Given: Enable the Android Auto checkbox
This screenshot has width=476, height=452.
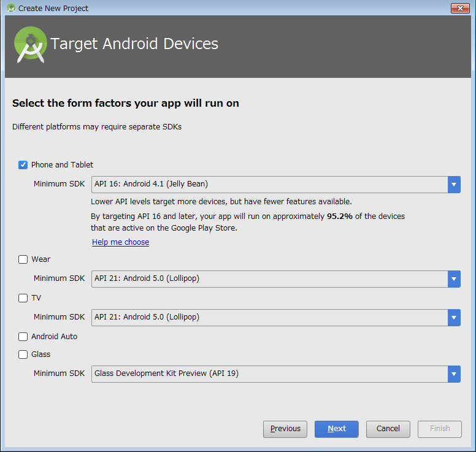Looking at the screenshot, I should pos(23,336).
